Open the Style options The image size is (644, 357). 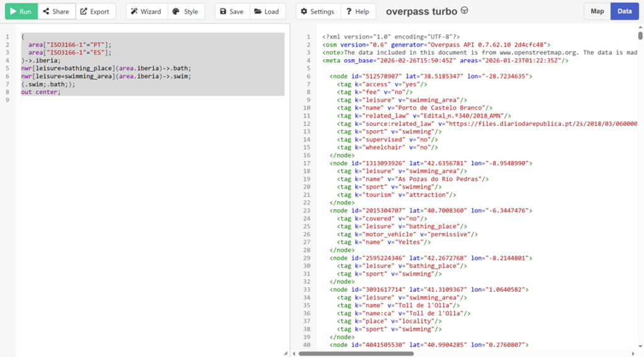186,11
